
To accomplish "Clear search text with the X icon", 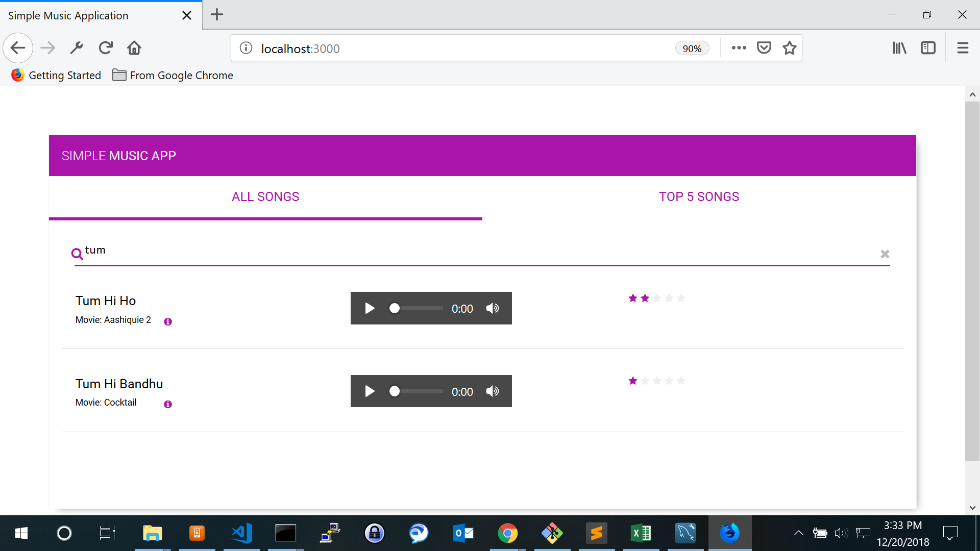I will [x=885, y=254].
